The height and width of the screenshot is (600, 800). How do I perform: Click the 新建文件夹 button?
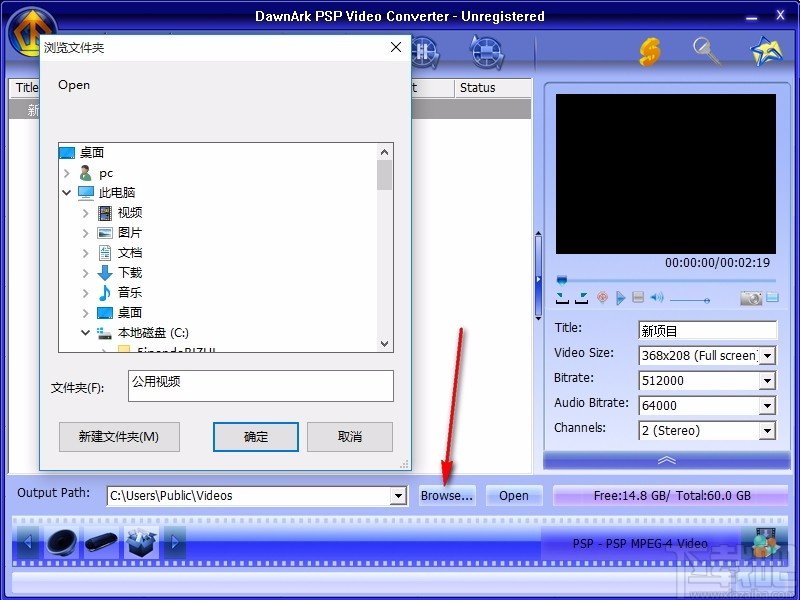[119, 437]
